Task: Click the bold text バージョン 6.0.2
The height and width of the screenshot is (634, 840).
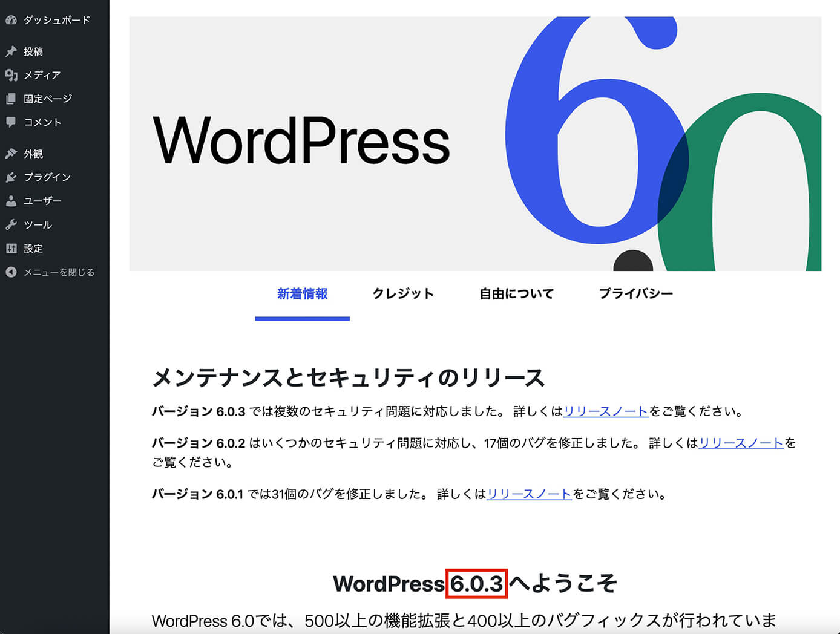Action: click(199, 443)
